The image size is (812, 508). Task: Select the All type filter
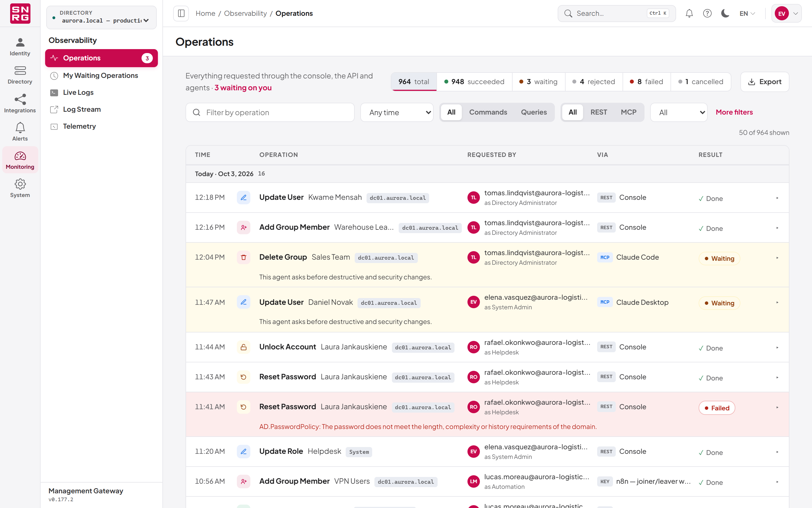[x=451, y=112]
